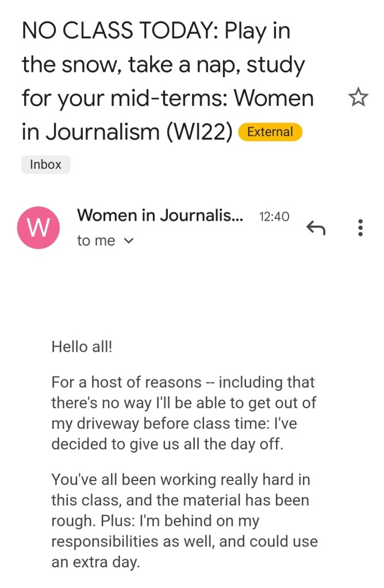Click the Inbox label chip
The image size is (384, 588).
[x=45, y=164]
